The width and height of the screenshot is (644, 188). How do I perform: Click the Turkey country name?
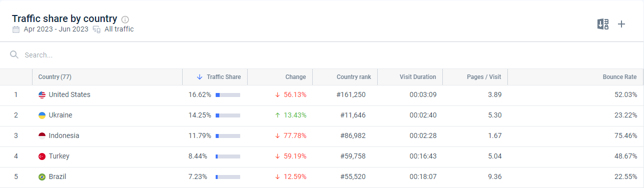(59, 156)
